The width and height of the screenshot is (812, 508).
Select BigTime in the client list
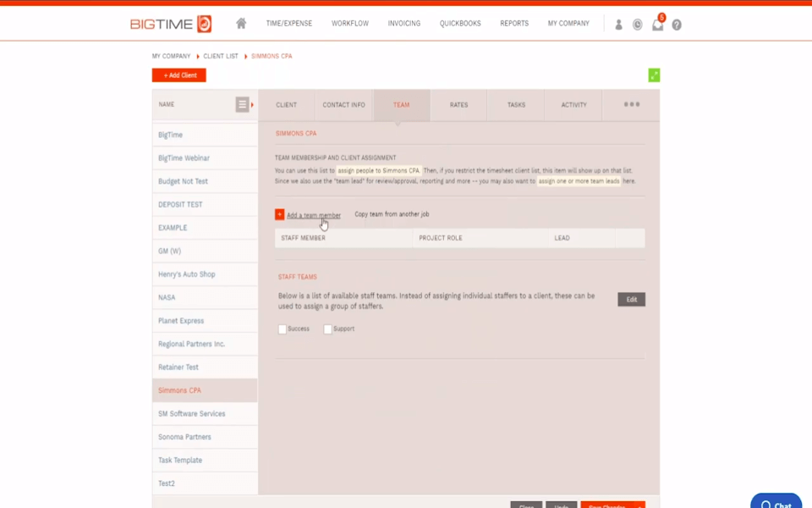click(x=205, y=135)
